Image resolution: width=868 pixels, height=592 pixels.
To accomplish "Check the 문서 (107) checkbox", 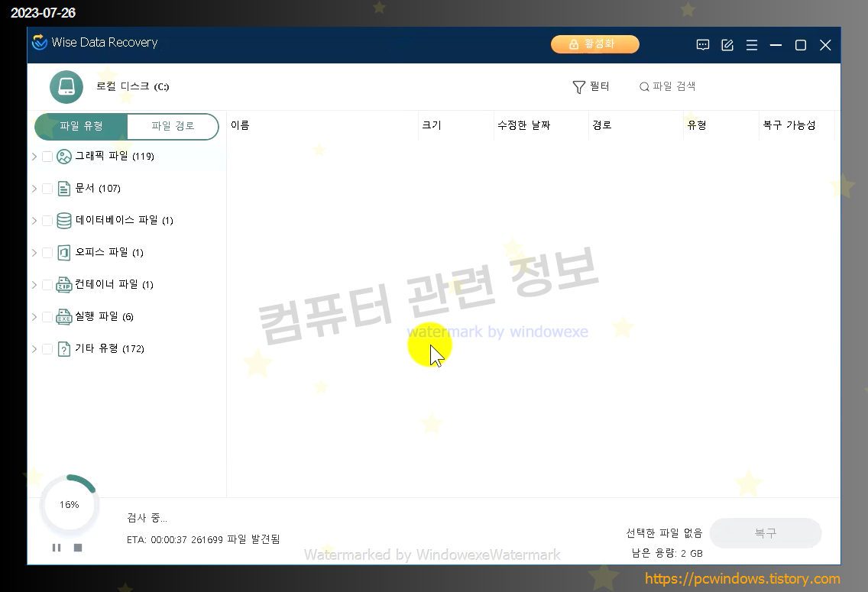I will [47, 189].
